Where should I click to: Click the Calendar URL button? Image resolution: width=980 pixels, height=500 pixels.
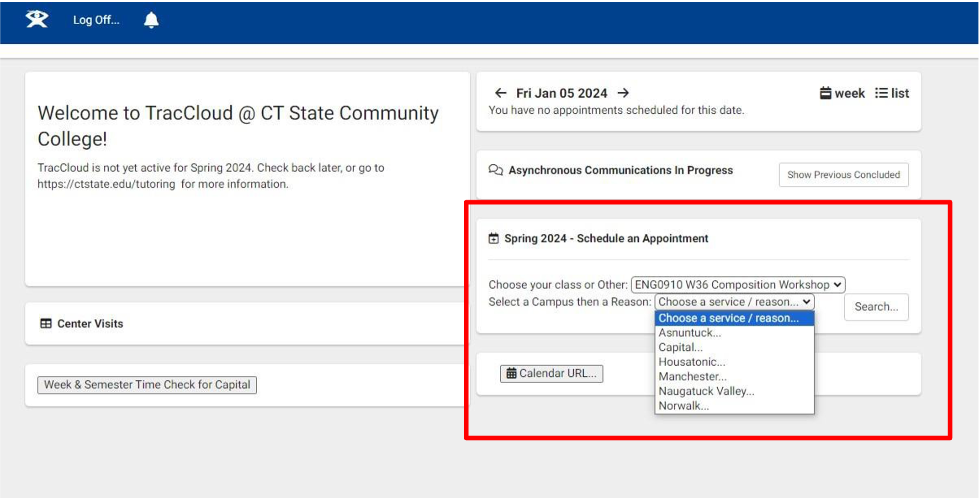pyautogui.click(x=551, y=373)
